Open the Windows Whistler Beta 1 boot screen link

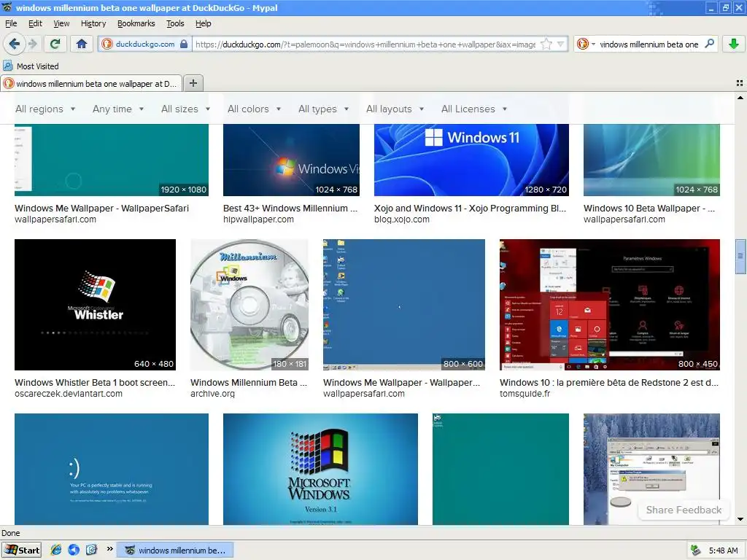[x=95, y=382]
